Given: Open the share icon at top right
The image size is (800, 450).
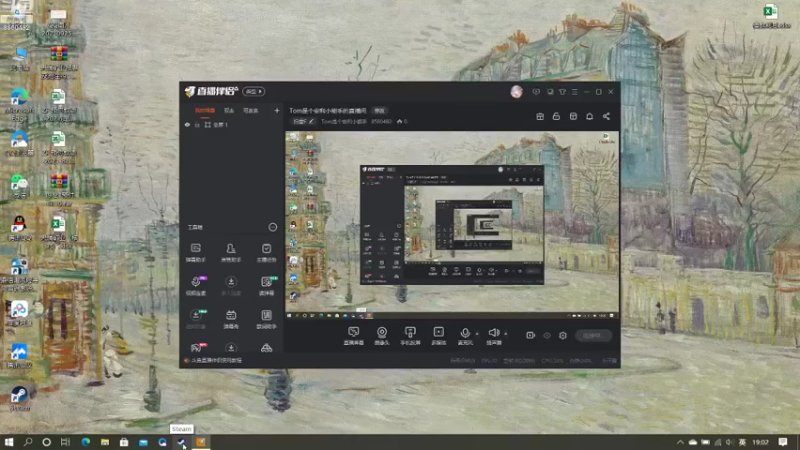Looking at the screenshot, I should [x=606, y=116].
